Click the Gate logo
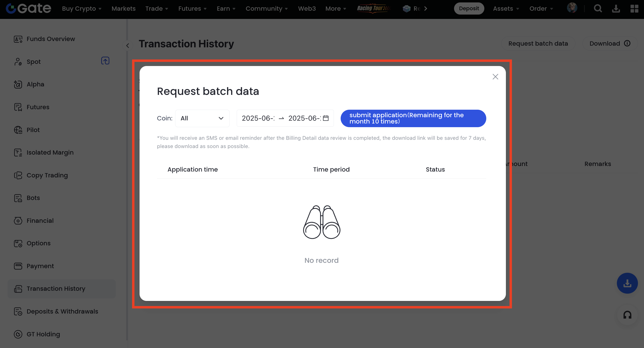 click(x=29, y=8)
